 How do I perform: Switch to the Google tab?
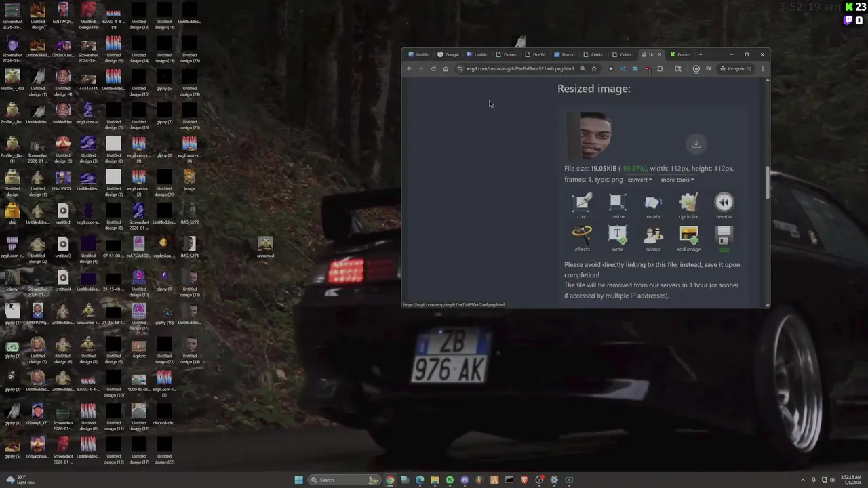448,54
